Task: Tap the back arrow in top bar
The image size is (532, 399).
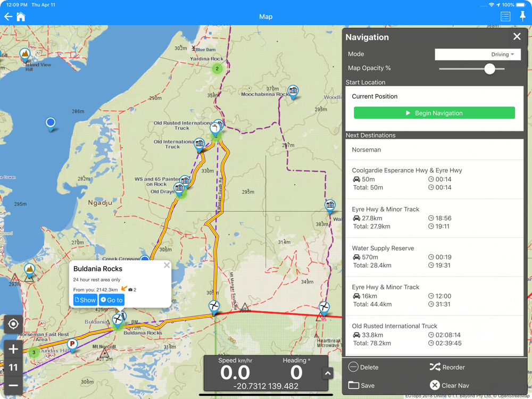Action: pos(8,17)
